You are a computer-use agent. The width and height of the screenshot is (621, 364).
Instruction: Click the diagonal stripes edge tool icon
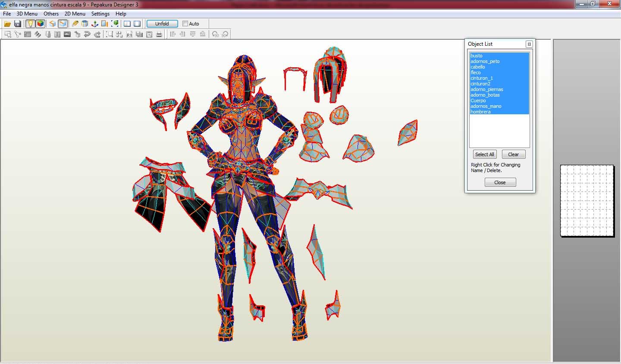38,34
